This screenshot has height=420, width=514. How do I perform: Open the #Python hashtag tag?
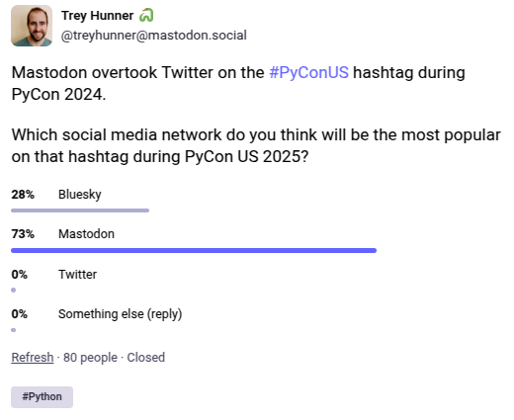pyautogui.click(x=42, y=397)
